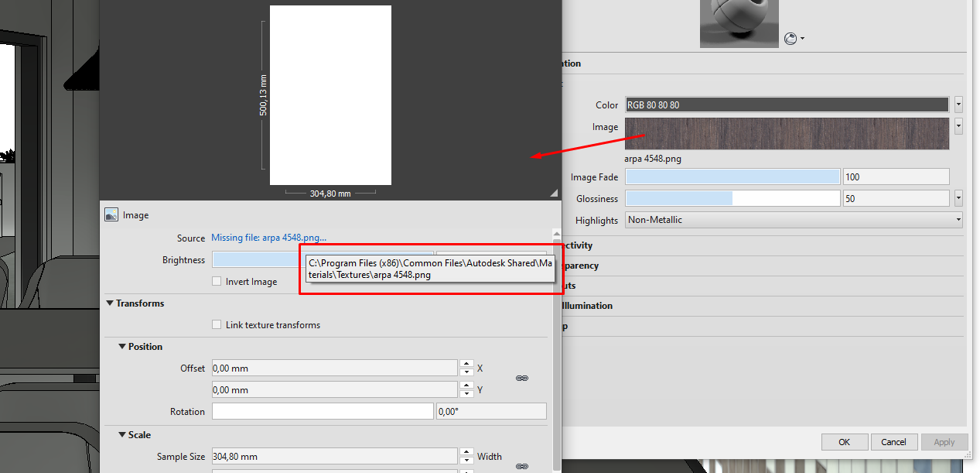Open the Highlights dropdown showing Non-Metallic

tap(956, 220)
